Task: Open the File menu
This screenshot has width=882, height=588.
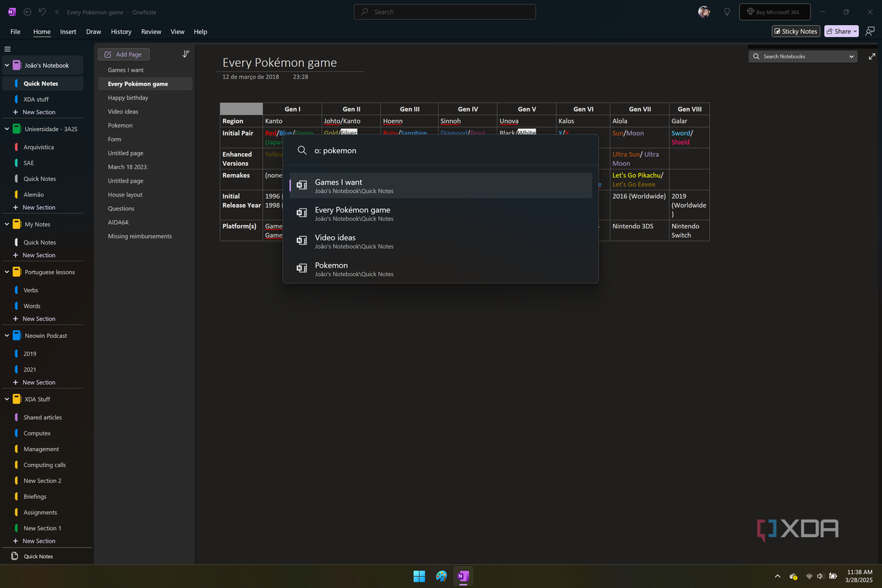Action: point(15,31)
